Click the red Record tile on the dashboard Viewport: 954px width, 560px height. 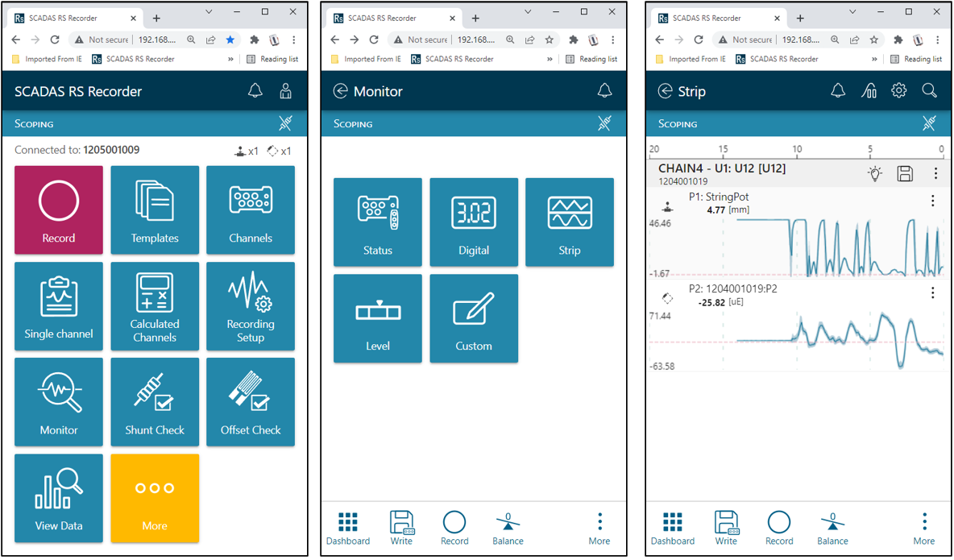coord(59,209)
